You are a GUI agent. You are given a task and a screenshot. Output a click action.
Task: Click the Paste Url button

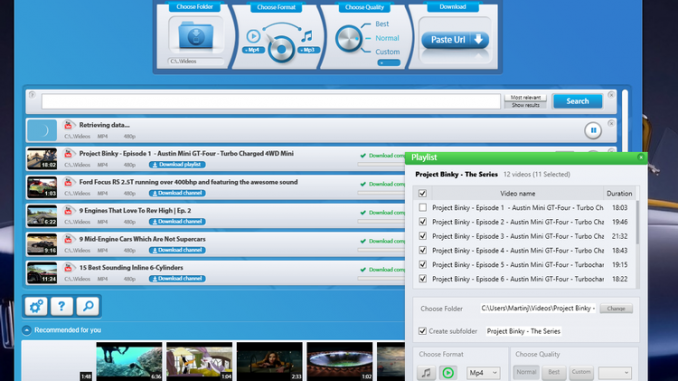455,40
